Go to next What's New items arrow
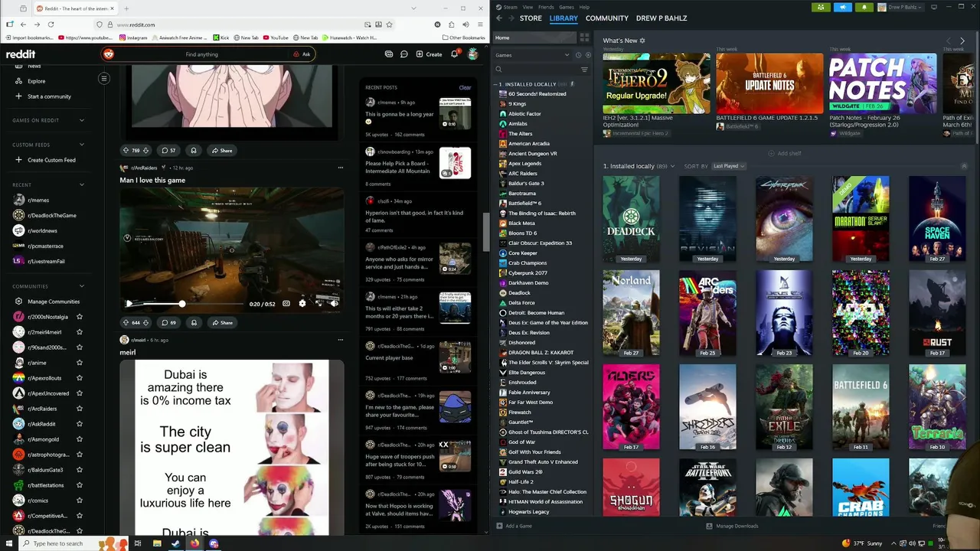980x551 pixels. coord(962,41)
